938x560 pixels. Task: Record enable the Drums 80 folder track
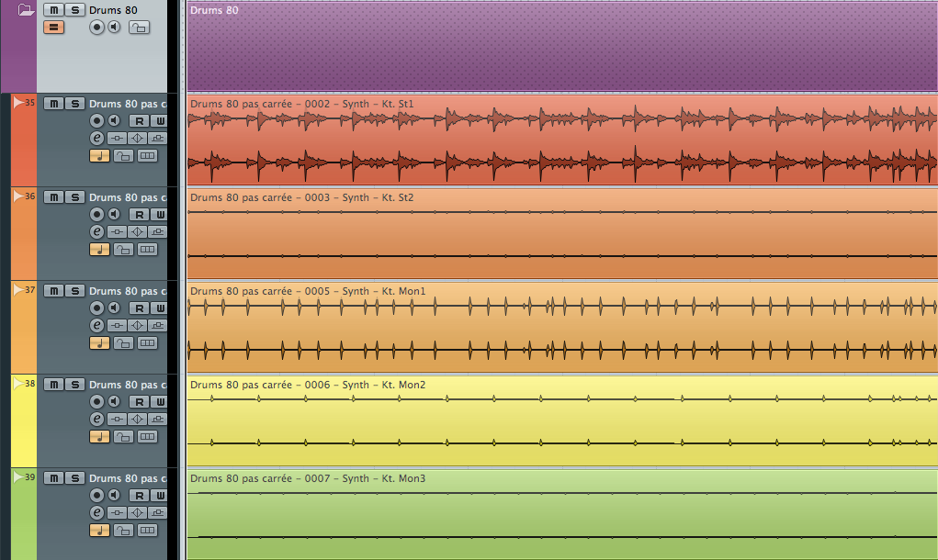[x=96, y=27]
